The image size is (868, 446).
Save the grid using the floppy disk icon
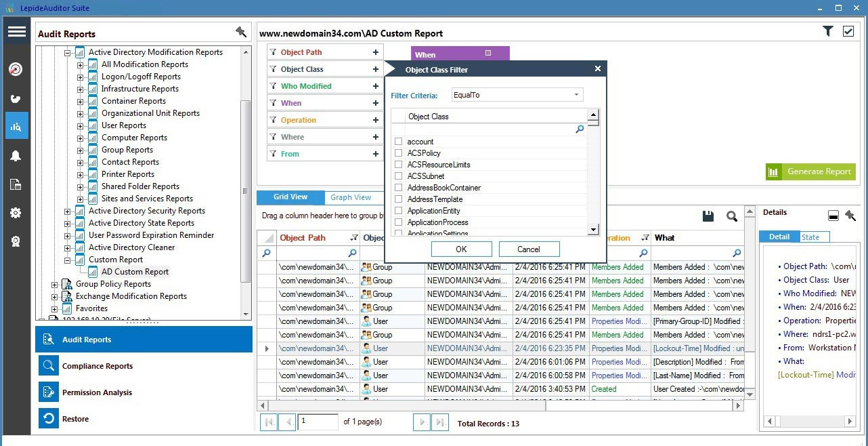point(708,216)
